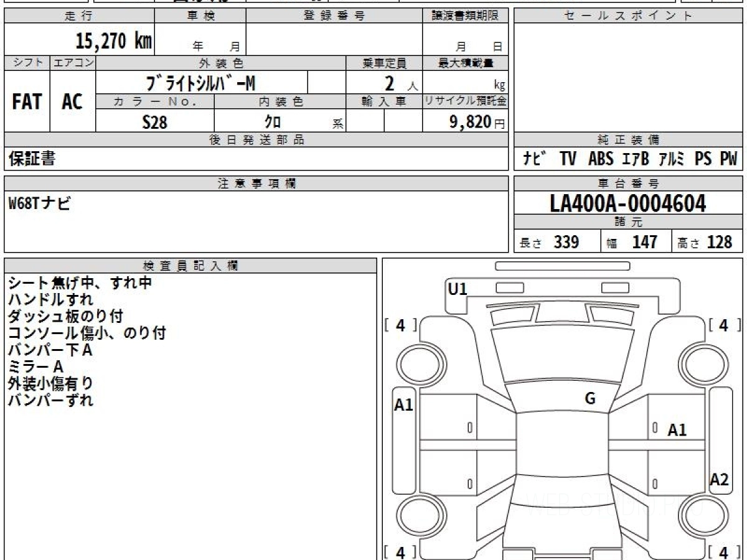Select the G mark on the windshield
This screenshot has width=747, height=560.
click(590, 399)
